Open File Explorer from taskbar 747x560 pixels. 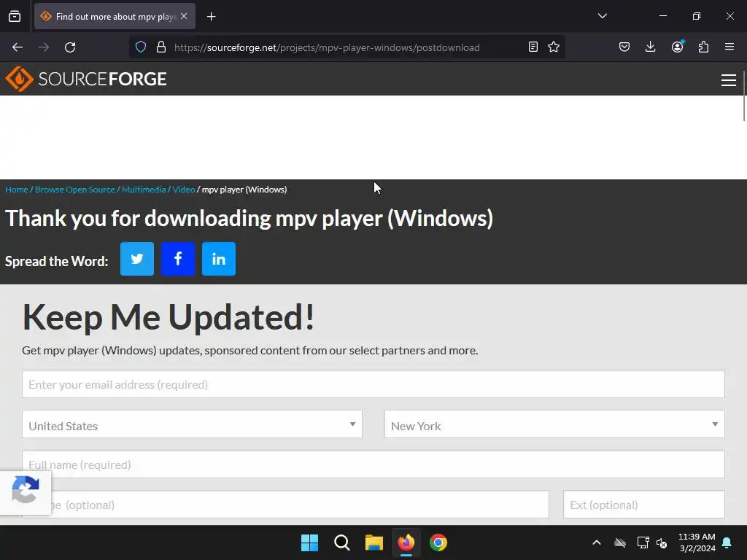pyautogui.click(x=374, y=542)
